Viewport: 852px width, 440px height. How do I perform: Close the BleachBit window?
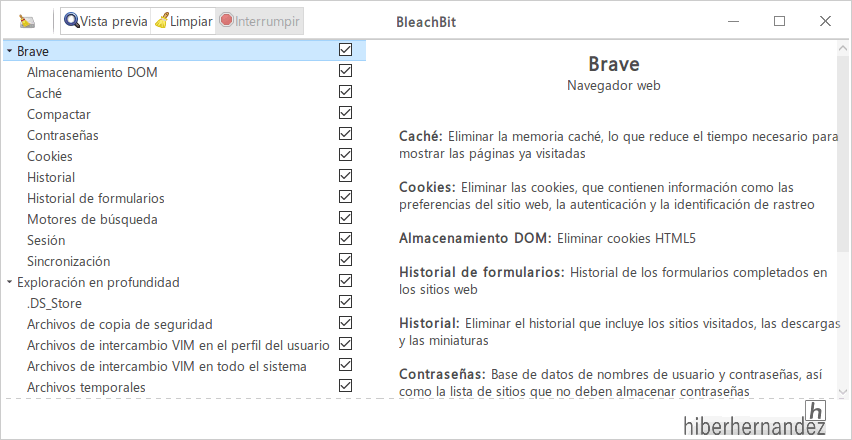[825, 21]
